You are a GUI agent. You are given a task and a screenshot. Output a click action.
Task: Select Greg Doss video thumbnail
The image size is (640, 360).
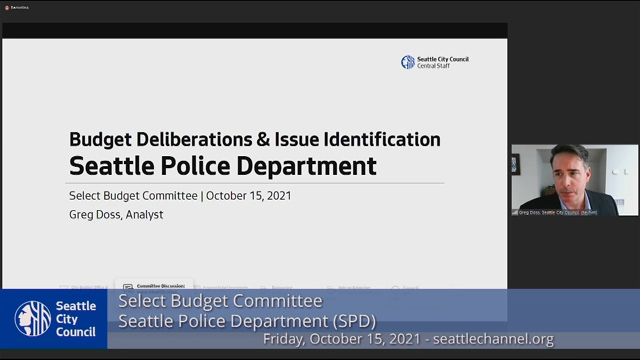point(575,180)
